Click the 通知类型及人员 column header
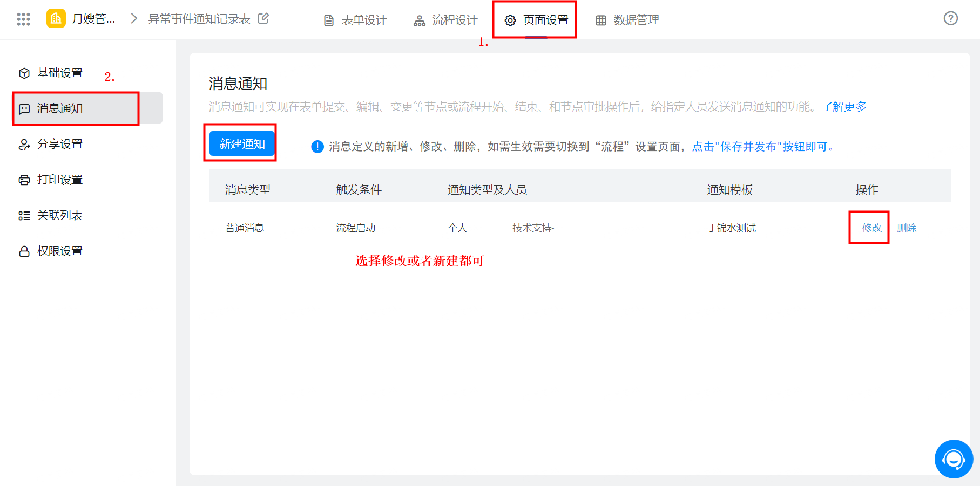Image resolution: width=980 pixels, height=486 pixels. coord(487,190)
